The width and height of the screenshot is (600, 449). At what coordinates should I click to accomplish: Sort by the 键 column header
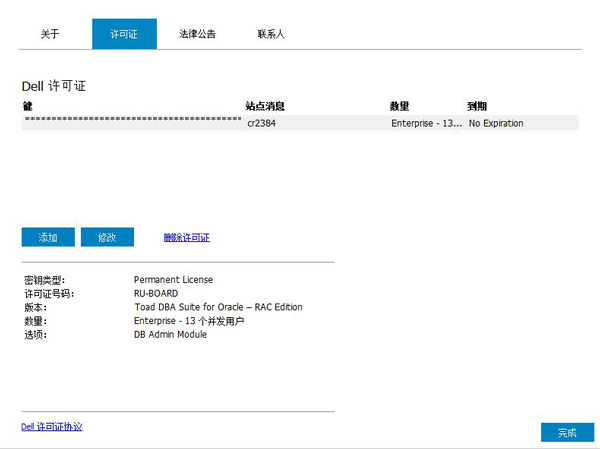26,105
